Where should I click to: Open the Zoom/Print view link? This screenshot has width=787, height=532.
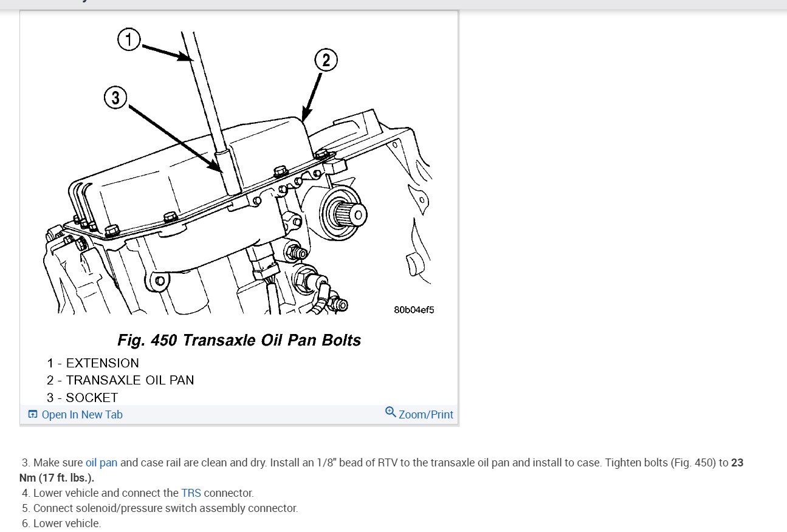click(426, 415)
